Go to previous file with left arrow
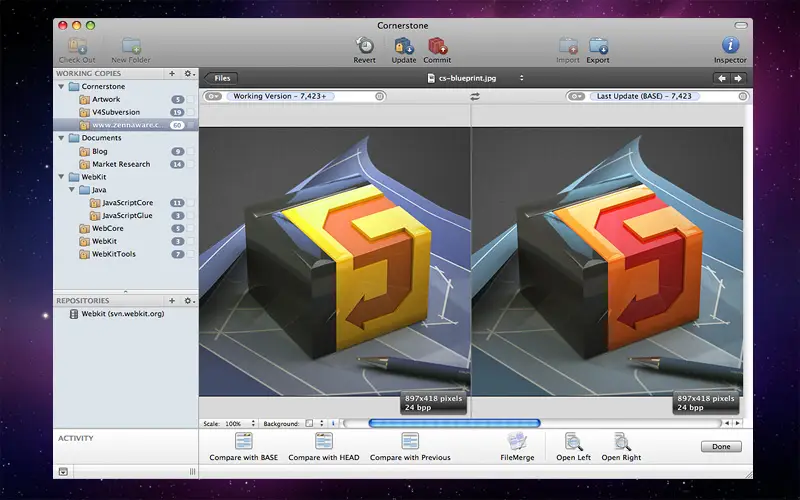The width and height of the screenshot is (800, 500). pyautogui.click(x=721, y=78)
